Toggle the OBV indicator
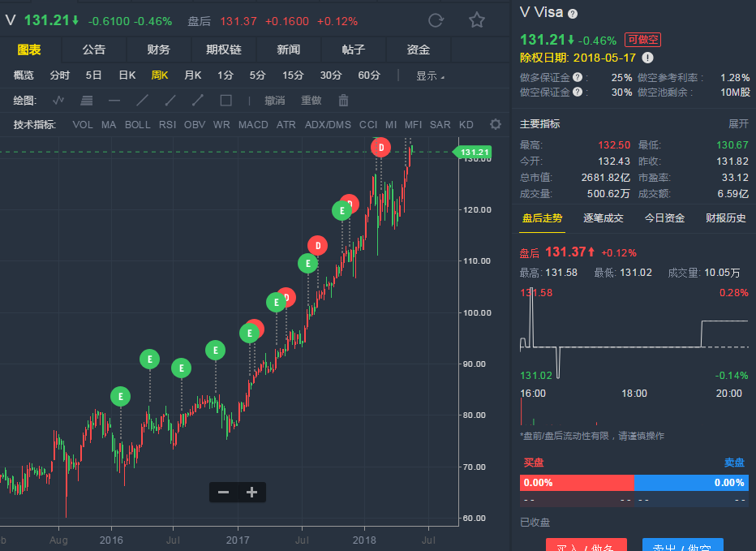Viewport: 756px width, 551px height. point(195,124)
